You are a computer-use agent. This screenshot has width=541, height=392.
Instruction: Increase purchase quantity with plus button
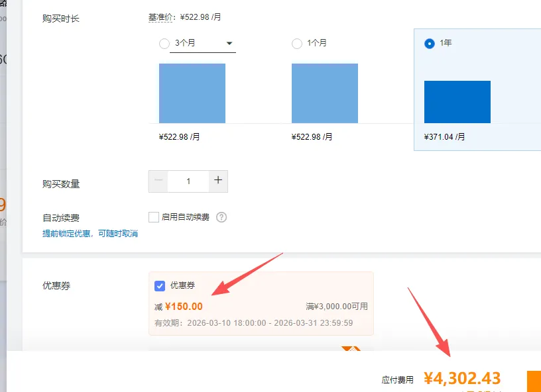[x=218, y=181]
